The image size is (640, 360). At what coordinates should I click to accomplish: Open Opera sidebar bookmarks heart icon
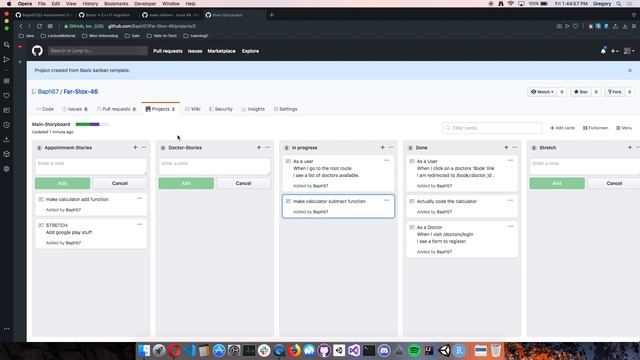(7, 96)
